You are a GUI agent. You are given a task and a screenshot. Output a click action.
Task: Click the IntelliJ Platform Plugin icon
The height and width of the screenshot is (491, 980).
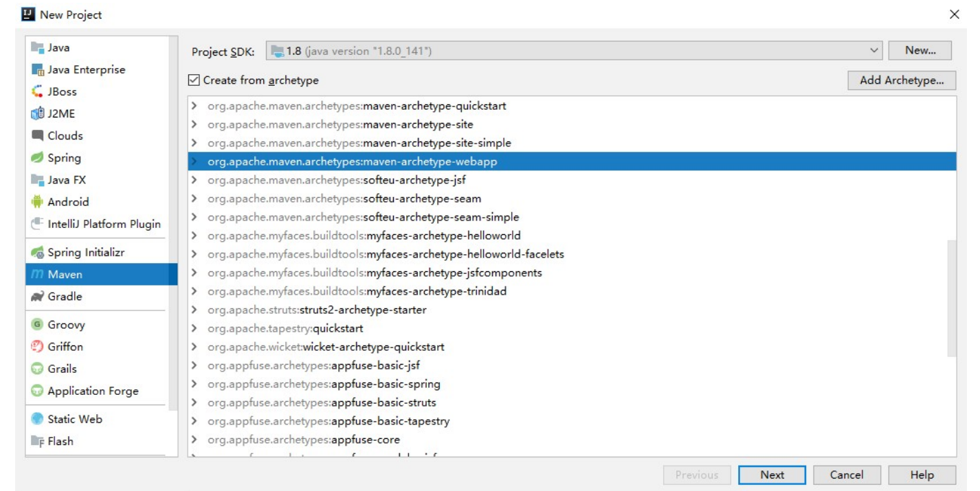[x=37, y=224]
